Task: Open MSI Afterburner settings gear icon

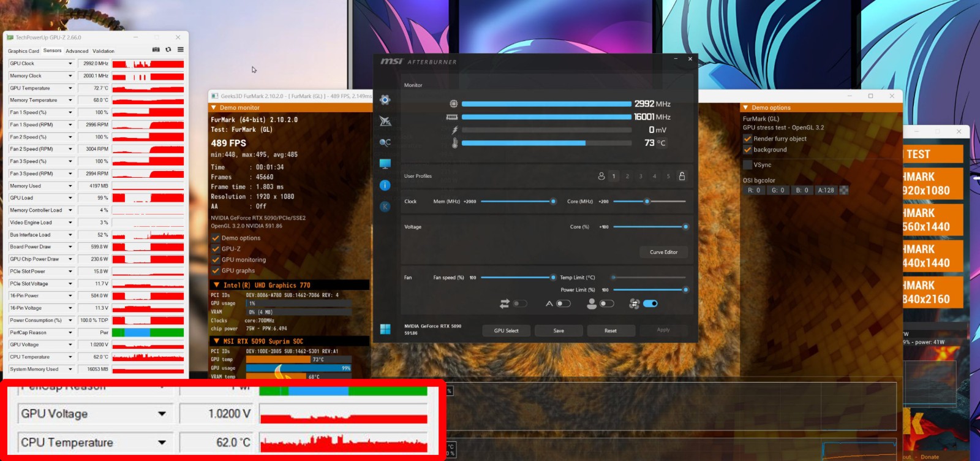Action: 385,100
